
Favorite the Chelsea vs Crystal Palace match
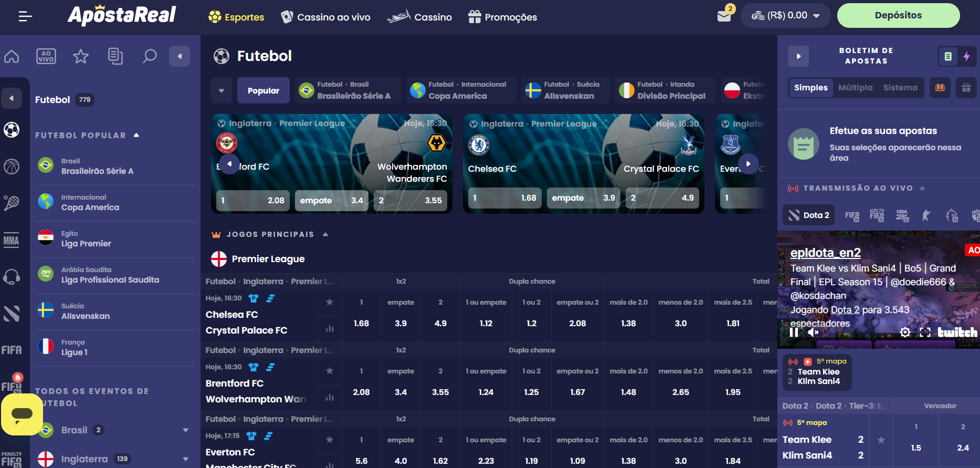pyautogui.click(x=330, y=302)
